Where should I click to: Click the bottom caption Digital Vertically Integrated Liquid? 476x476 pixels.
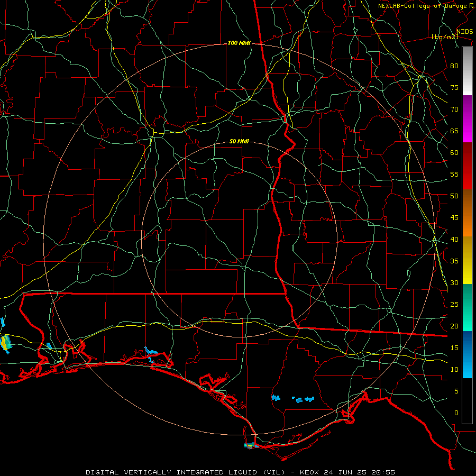coord(241,472)
